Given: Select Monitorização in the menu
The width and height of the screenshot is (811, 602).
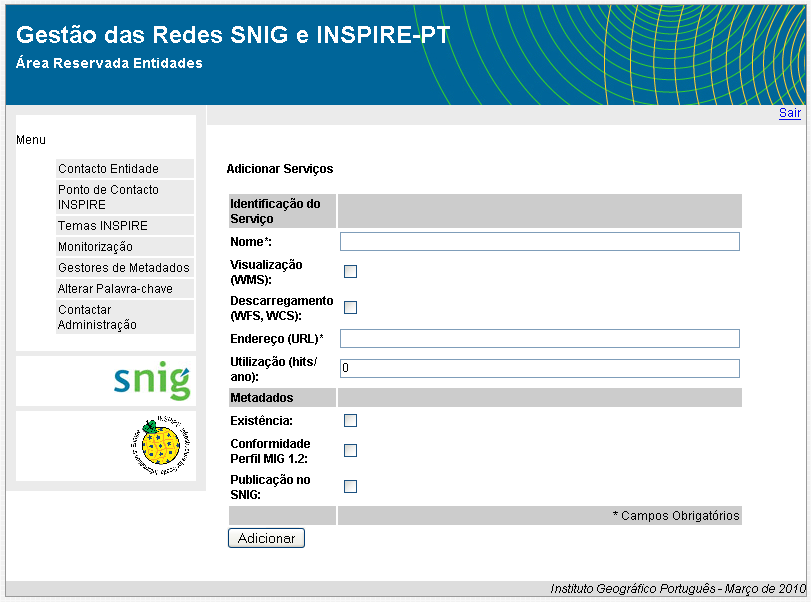Looking at the screenshot, I should pos(125,247).
